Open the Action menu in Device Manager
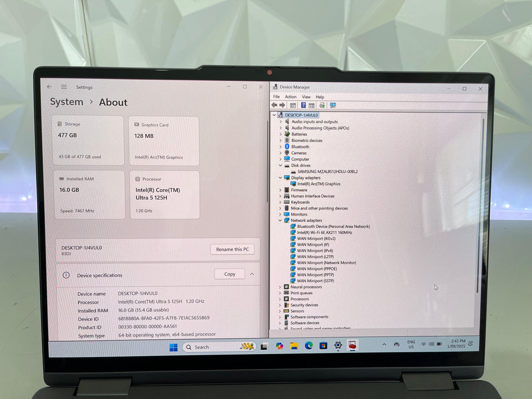Image resolution: width=532 pixels, height=399 pixels. pos(290,97)
